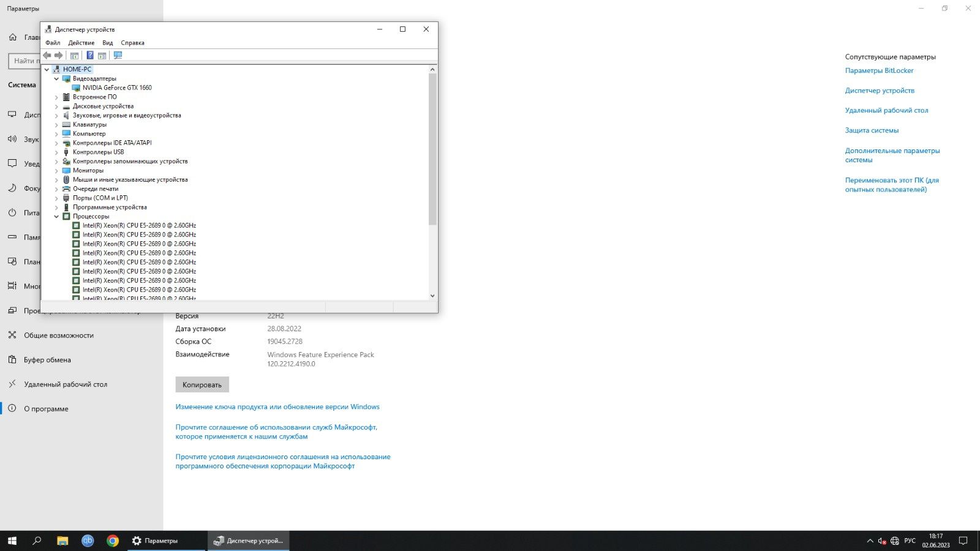Select the HOME-PC computer icon in the tree
This screenshot has height=551, width=980.
pyautogui.click(x=56, y=69)
